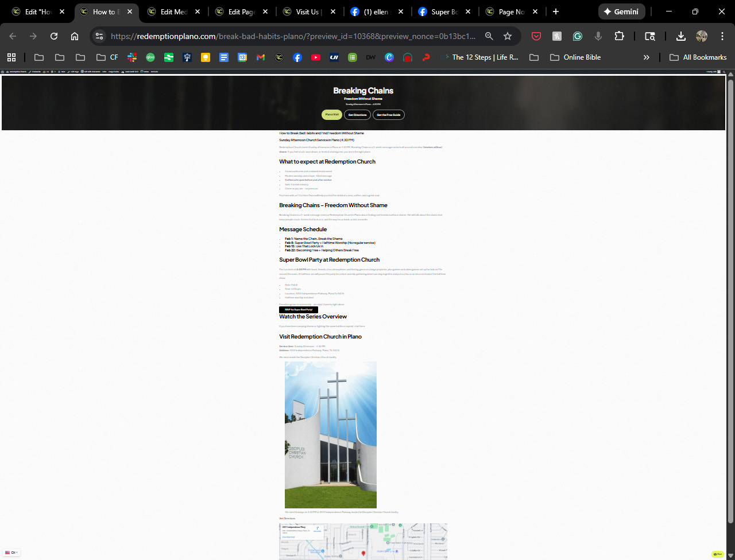Open the Gmail bookmark icon
Image resolution: width=735 pixels, height=560 pixels.
[x=261, y=57]
